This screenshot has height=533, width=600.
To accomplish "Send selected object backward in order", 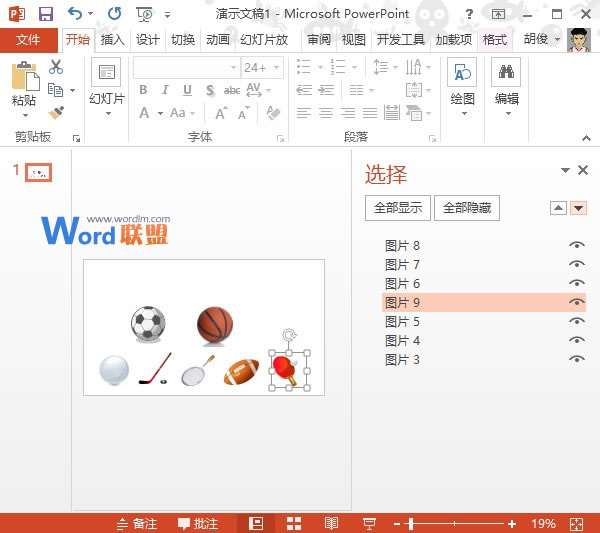I will click(x=578, y=208).
